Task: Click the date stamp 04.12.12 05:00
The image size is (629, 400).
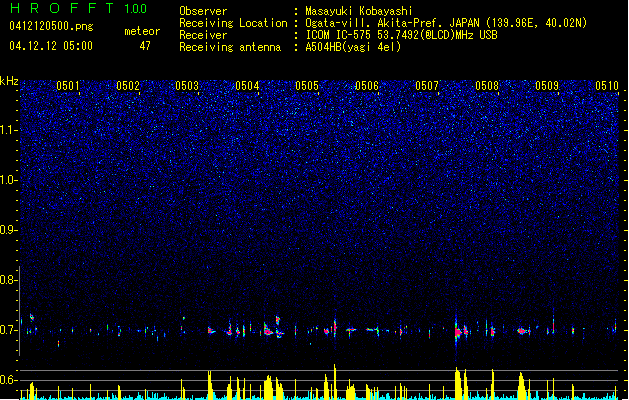Action: (51, 46)
